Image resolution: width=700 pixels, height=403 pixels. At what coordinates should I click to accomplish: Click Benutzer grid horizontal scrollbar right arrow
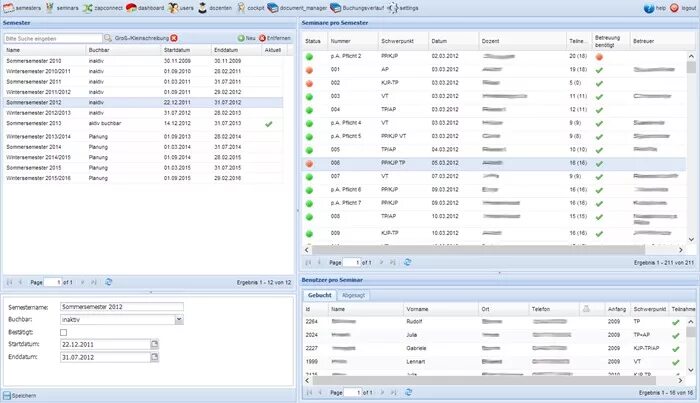(x=680, y=380)
